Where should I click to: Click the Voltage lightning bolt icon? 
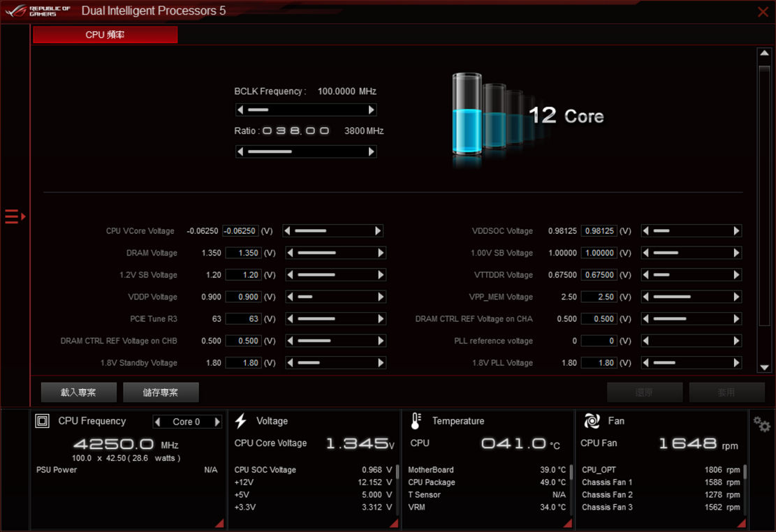(x=241, y=421)
